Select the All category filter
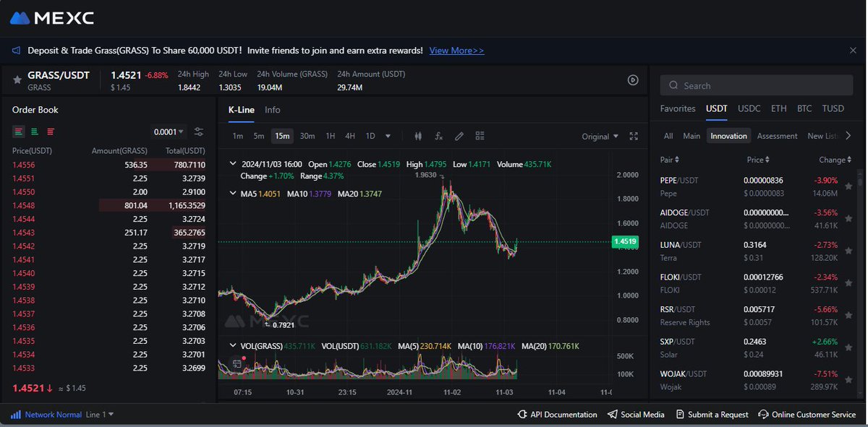Image resolution: width=868 pixels, height=427 pixels. 668,136
